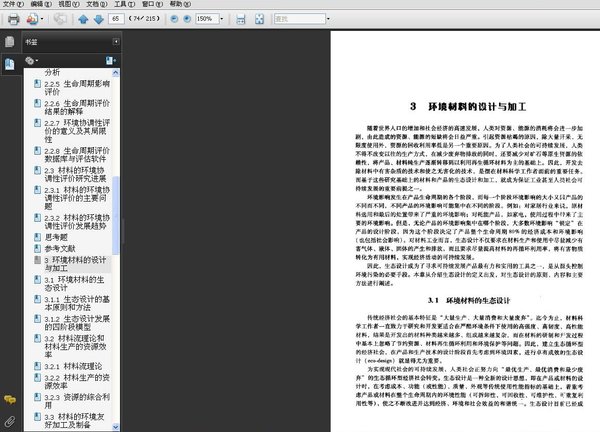The height and width of the screenshot is (432, 600).
Task: Click the bookmarks panel scrollbar thumb
Action: 116,215
